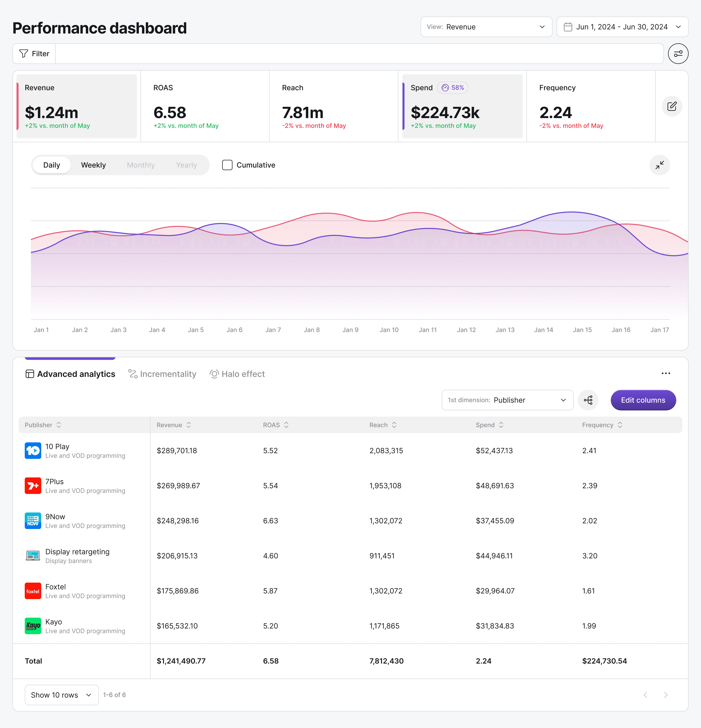This screenshot has height=728, width=701.
Task: Click the Jan 15 axis label
Action: (x=582, y=330)
